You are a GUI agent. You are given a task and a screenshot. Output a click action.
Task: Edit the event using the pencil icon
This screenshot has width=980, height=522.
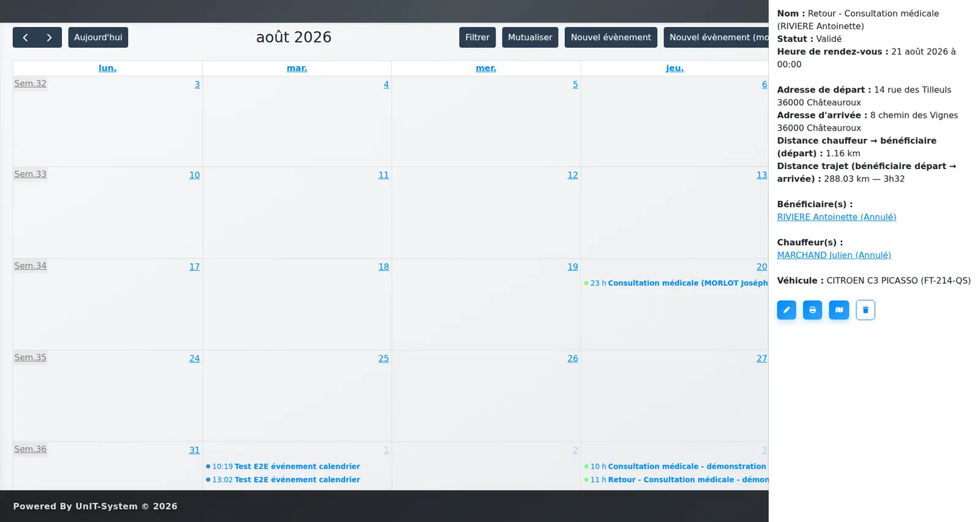786,310
